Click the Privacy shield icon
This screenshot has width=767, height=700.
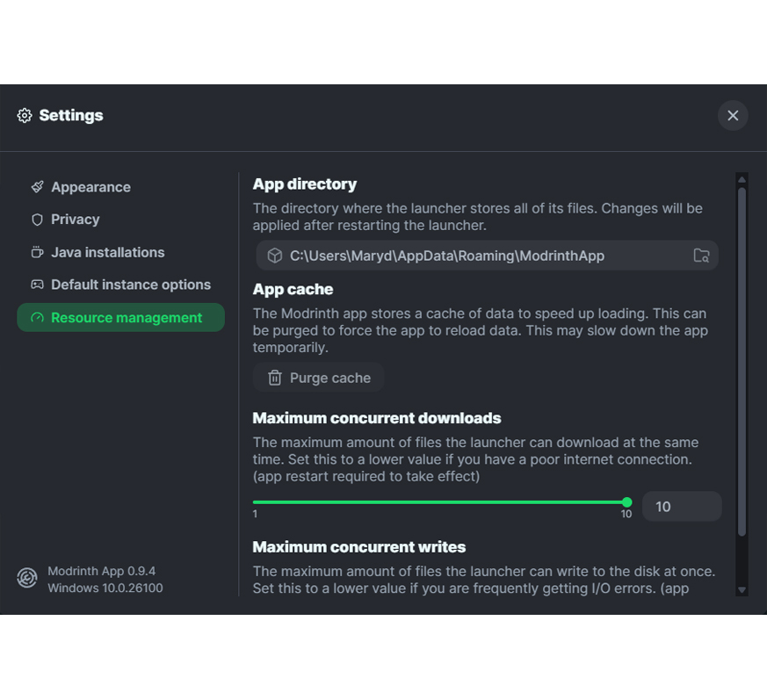pyautogui.click(x=37, y=219)
